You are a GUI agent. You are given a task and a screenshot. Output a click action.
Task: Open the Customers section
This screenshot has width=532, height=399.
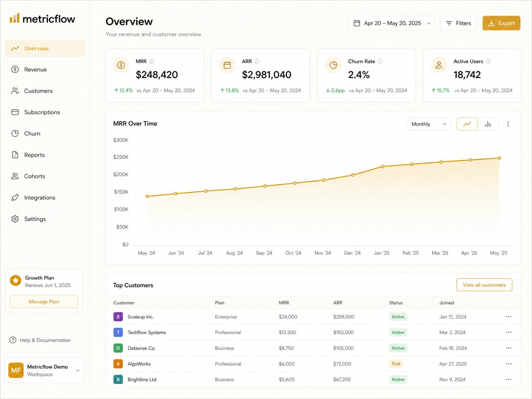coord(45,91)
